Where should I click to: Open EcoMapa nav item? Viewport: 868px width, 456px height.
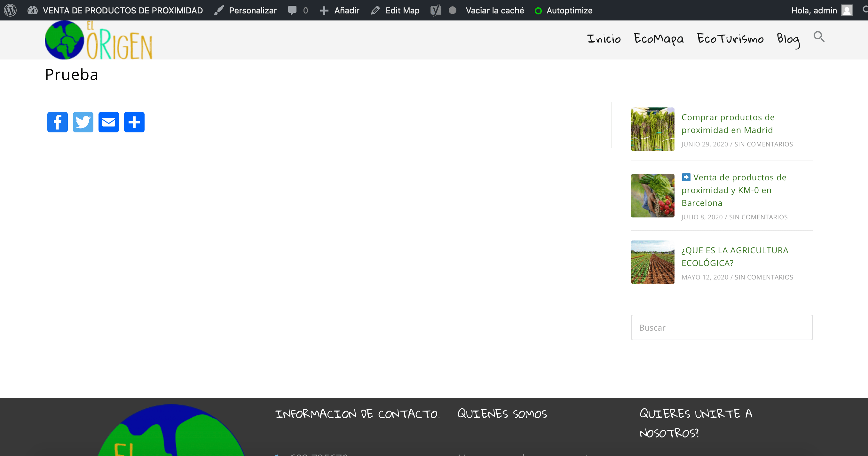point(659,39)
